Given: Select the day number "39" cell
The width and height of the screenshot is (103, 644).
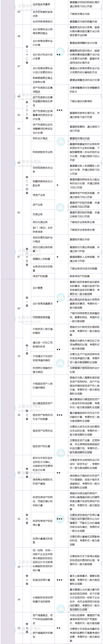Looking at the screenshot, I should tap(19, 356).
